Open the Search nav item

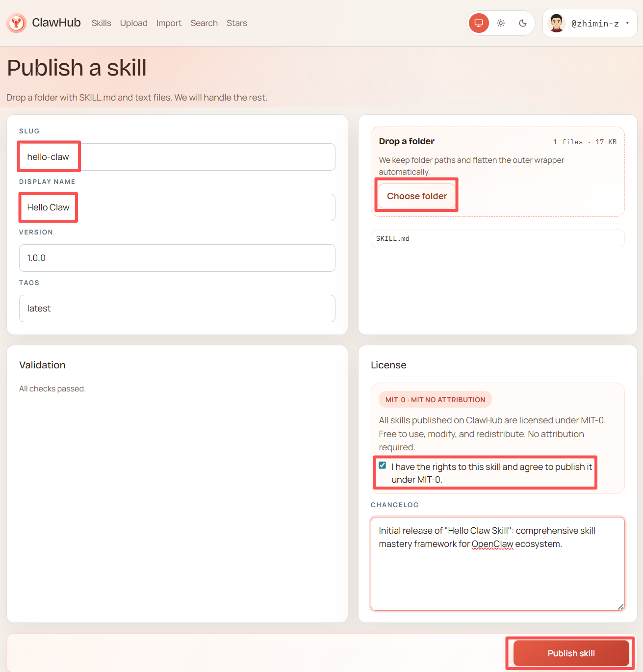click(204, 23)
